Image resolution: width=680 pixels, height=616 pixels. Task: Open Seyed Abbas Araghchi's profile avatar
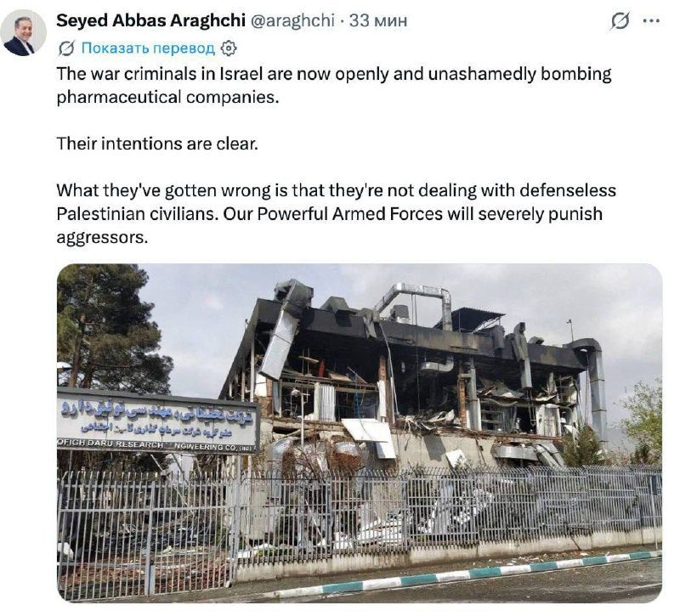point(23,33)
